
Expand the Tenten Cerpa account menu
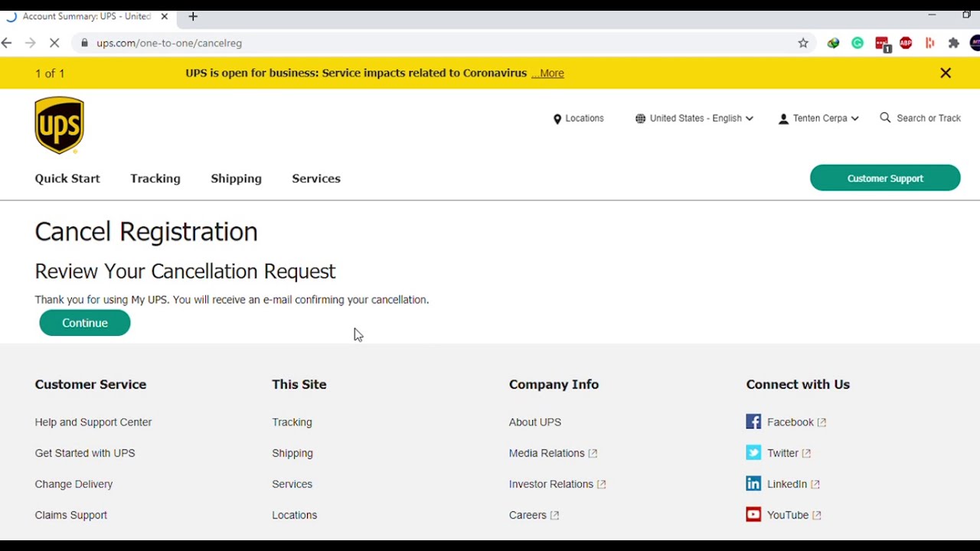818,119
